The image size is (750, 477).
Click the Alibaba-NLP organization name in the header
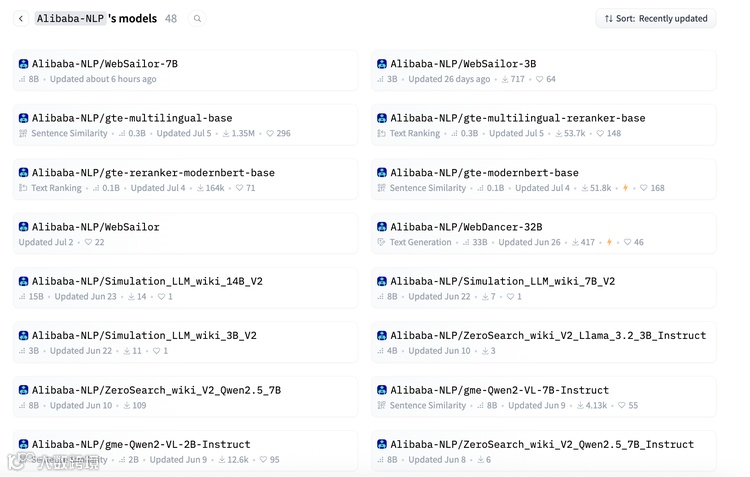click(x=70, y=19)
